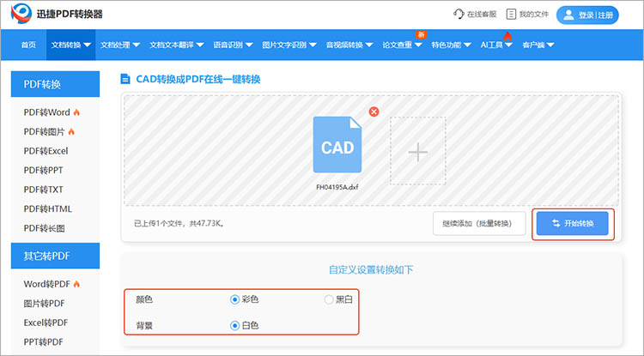Open the PDF转长图 converter
The image size is (644, 356).
coord(44,228)
